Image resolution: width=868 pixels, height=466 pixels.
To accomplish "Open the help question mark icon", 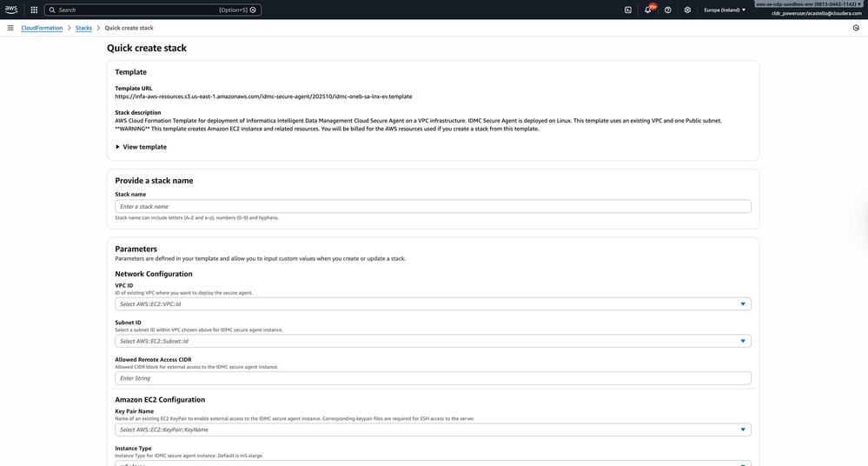I will pos(667,10).
